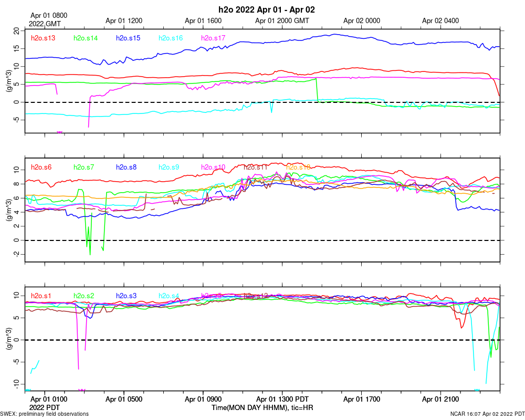Pick the cyan h2o.s4 legend label

[x=169, y=296]
